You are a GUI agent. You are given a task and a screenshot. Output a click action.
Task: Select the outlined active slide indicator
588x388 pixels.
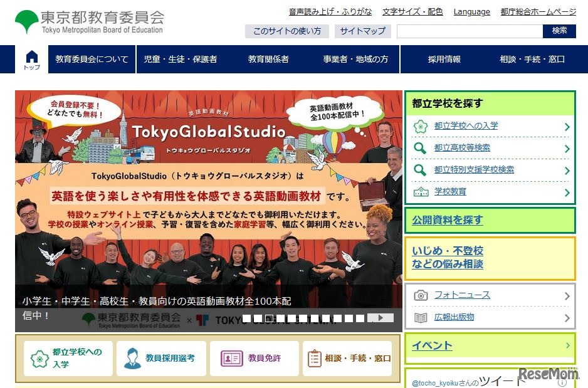coord(270,318)
